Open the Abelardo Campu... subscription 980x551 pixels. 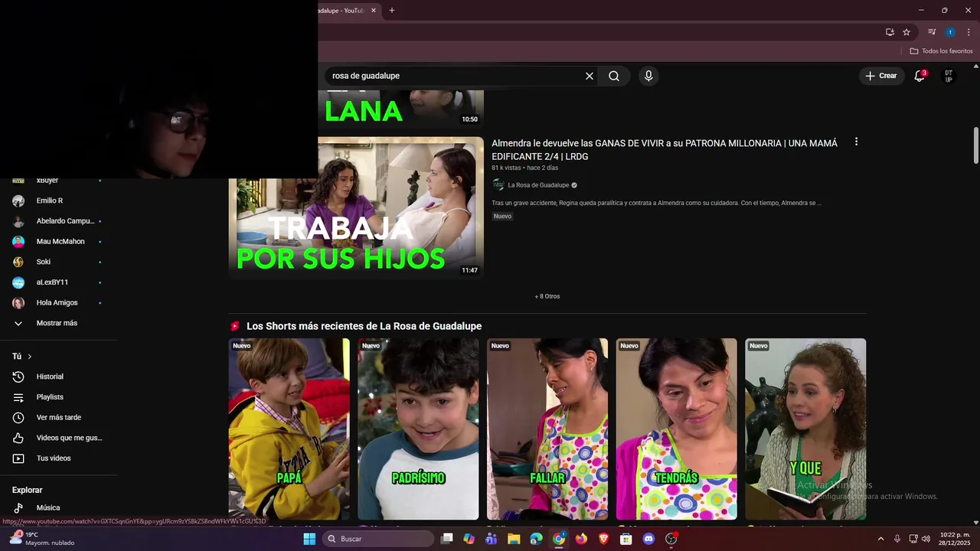[x=58, y=221]
